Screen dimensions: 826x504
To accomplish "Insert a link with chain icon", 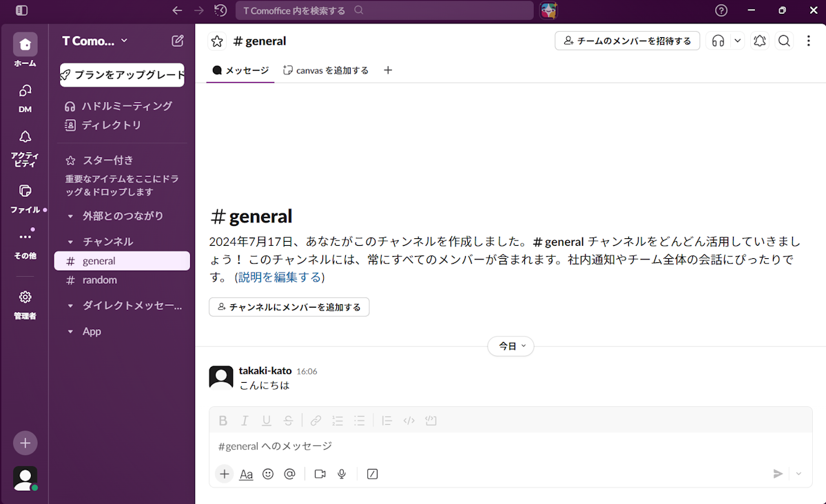I will click(316, 420).
